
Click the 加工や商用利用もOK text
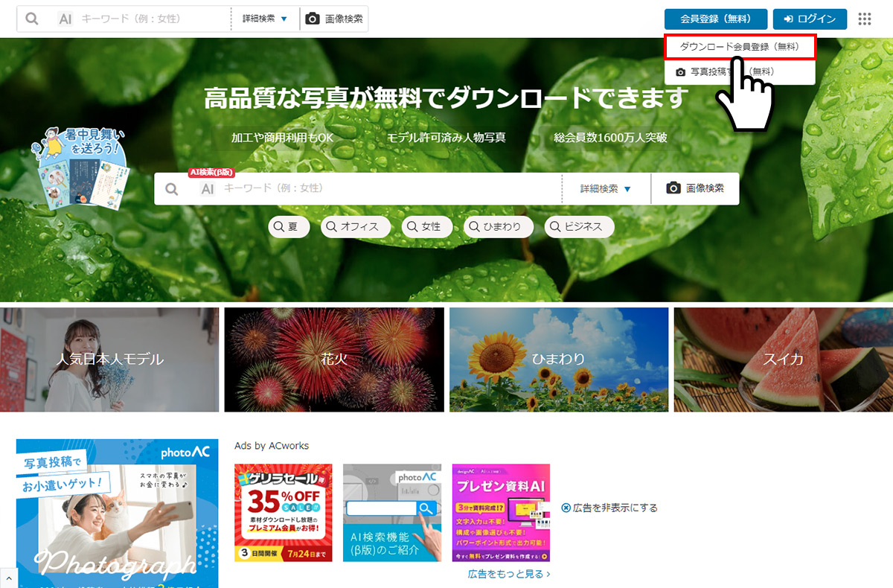[x=283, y=138]
